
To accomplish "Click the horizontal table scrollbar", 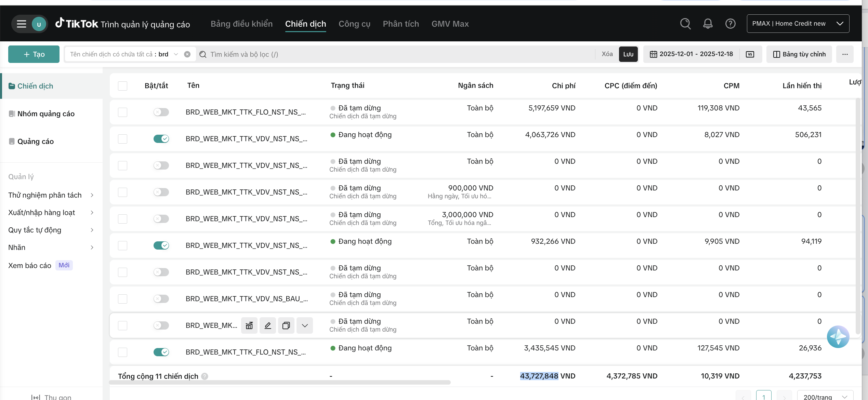I will pos(280,383).
